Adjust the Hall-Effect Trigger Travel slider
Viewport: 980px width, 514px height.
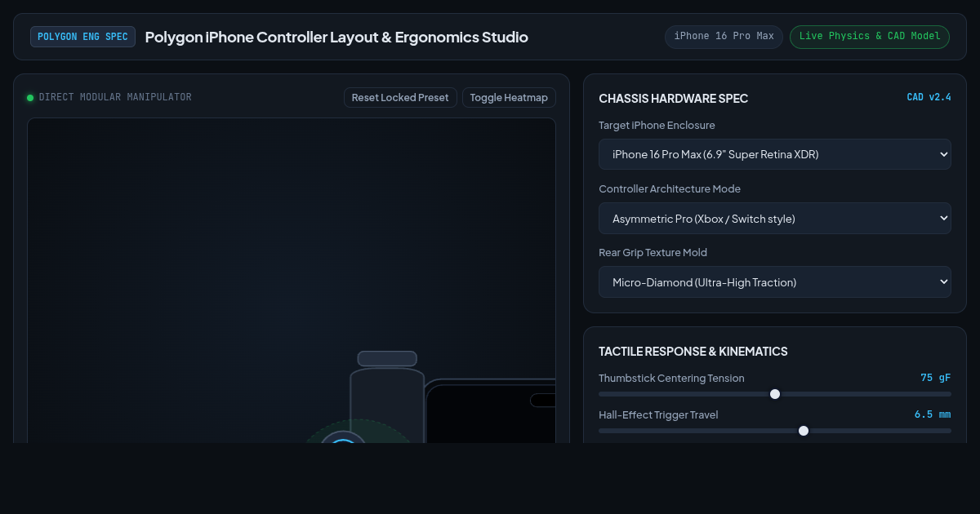(x=775, y=431)
